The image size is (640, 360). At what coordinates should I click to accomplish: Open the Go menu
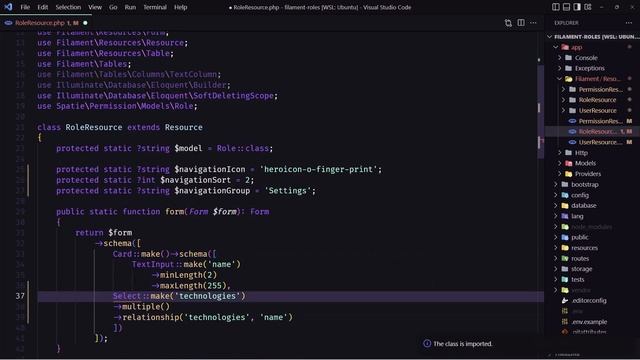coord(113,7)
